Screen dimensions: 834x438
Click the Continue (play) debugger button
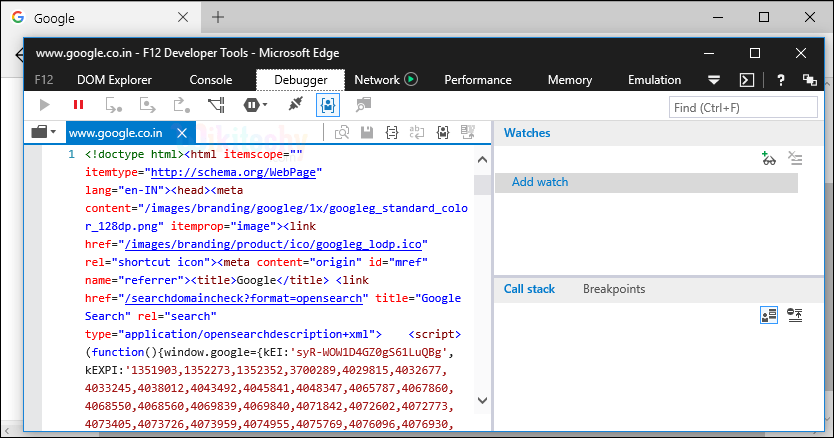pyautogui.click(x=45, y=105)
